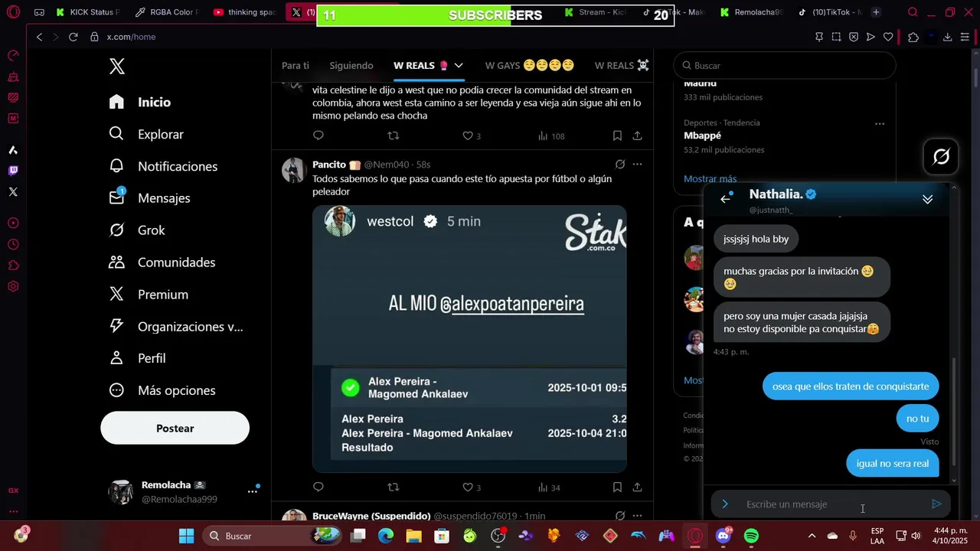Image resolution: width=980 pixels, height=551 pixels.
Task: Share Pancito's post
Action: (637, 487)
